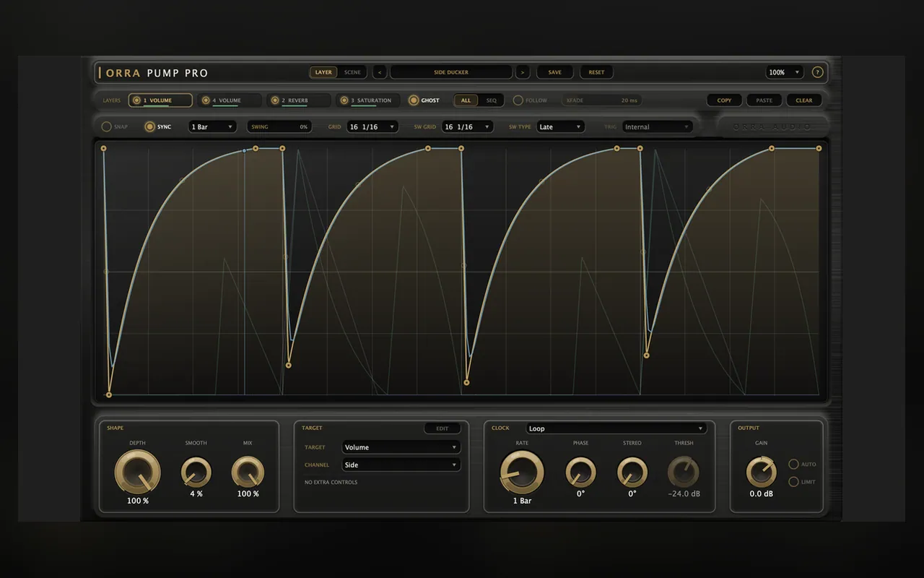Click the Save preset button

tap(554, 72)
